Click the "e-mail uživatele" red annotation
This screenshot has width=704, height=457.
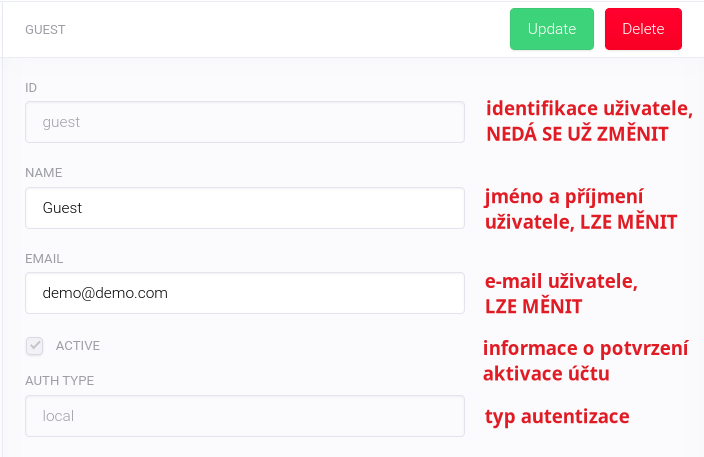[561, 283]
